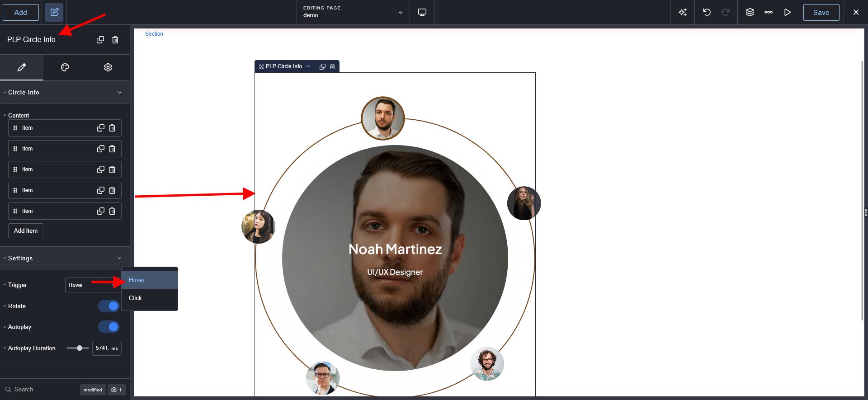The image size is (868, 400).
Task: Duplicate the fourth Item in Content list
Action: pyautogui.click(x=101, y=190)
